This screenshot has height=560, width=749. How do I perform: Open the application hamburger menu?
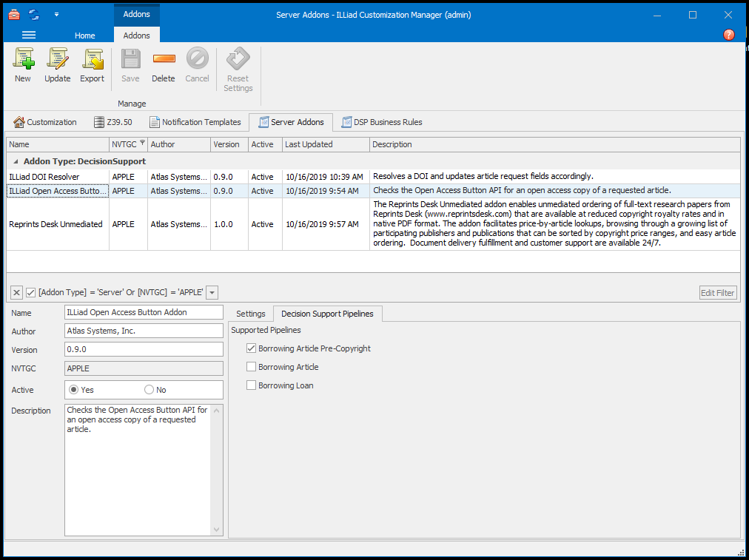(29, 35)
